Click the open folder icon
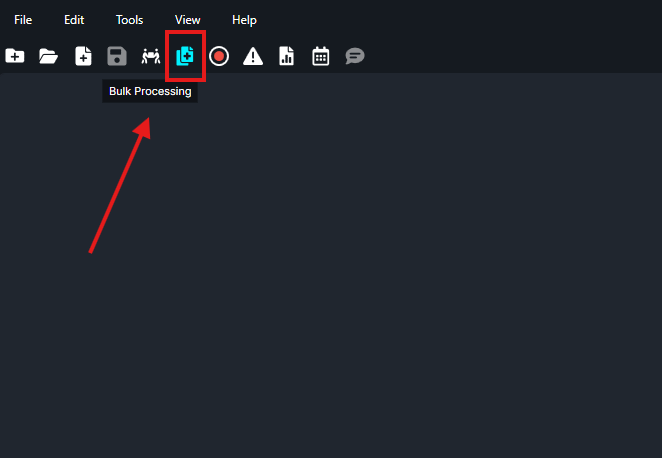The image size is (662, 458). click(48, 56)
